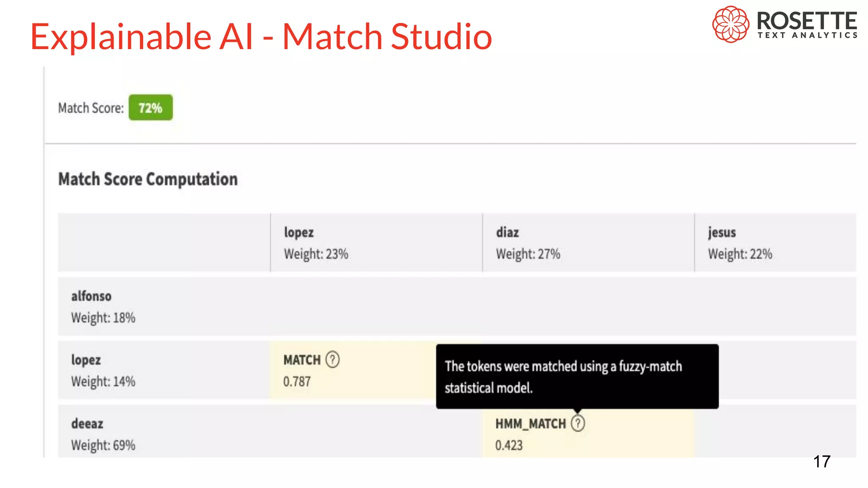Click the lopez row label

pyautogui.click(x=86, y=360)
